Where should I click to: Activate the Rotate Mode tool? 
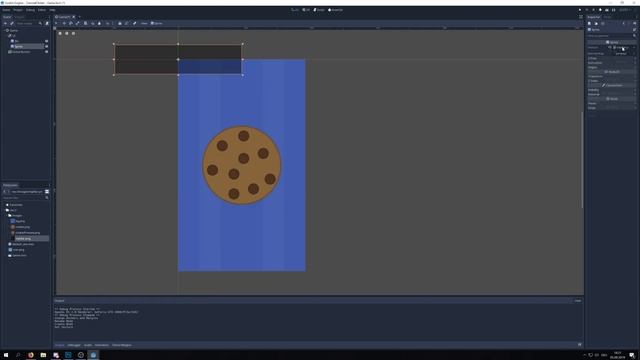tap(71, 23)
